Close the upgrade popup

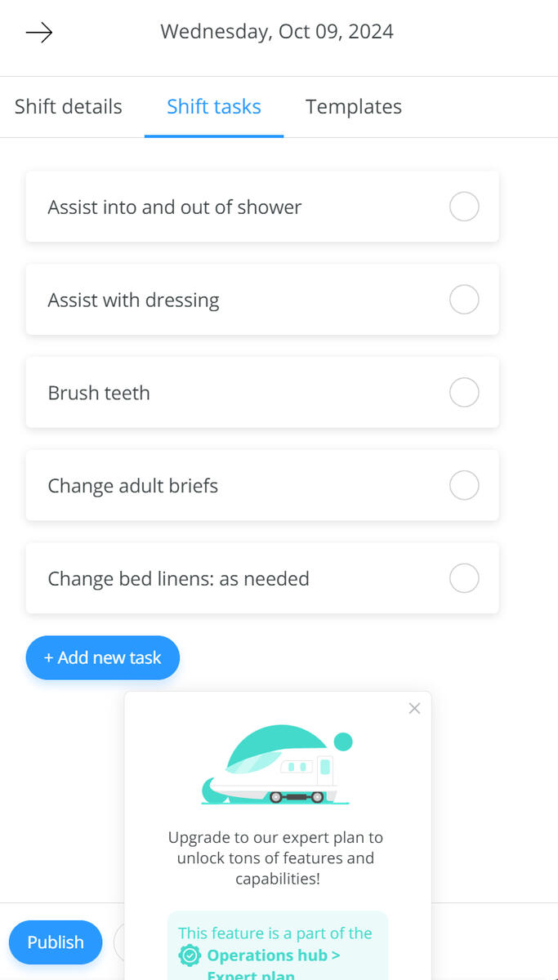point(414,708)
